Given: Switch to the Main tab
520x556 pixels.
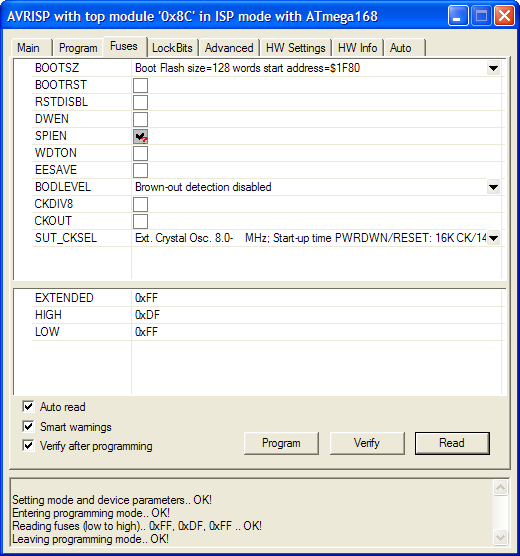Looking at the screenshot, I should [x=31, y=48].
